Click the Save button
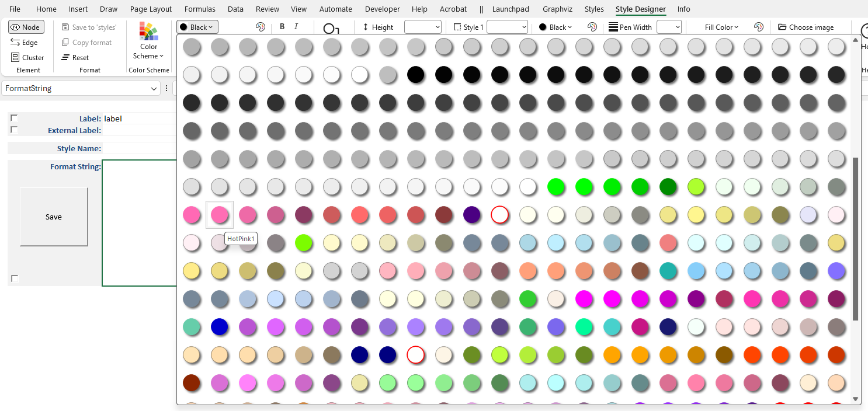 (x=54, y=217)
